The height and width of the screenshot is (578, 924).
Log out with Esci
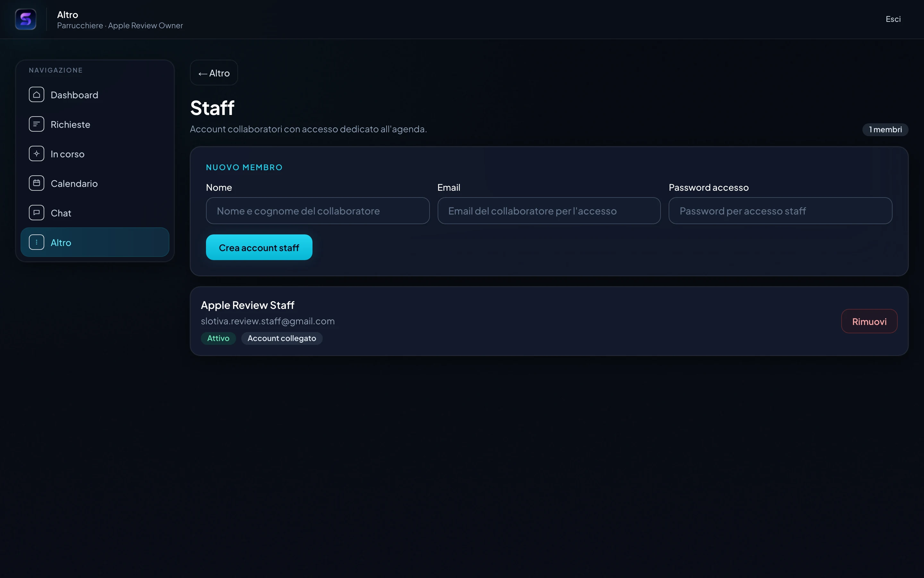click(893, 19)
